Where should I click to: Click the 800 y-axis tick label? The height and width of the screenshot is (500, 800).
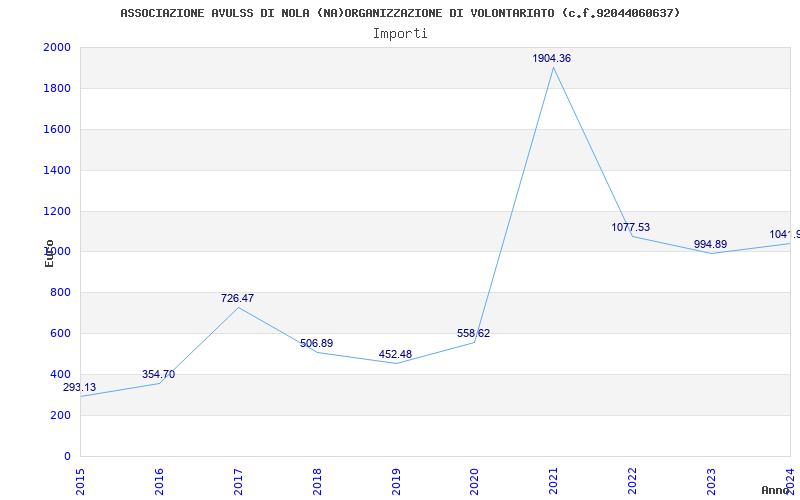pyautogui.click(x=60, y=292)
